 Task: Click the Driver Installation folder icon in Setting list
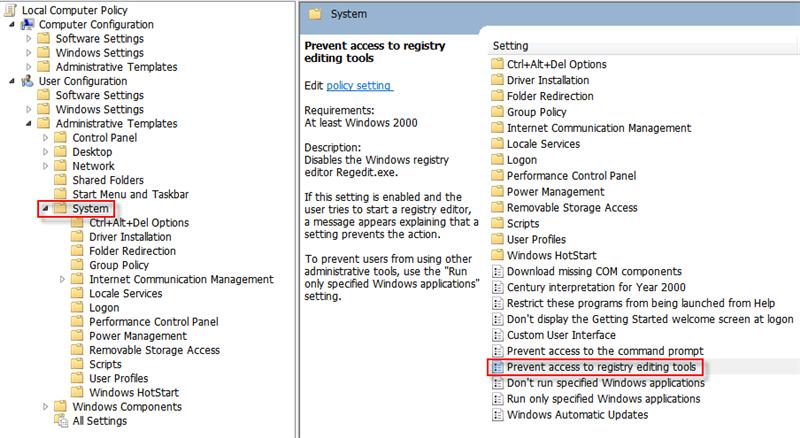pos(497,80)
